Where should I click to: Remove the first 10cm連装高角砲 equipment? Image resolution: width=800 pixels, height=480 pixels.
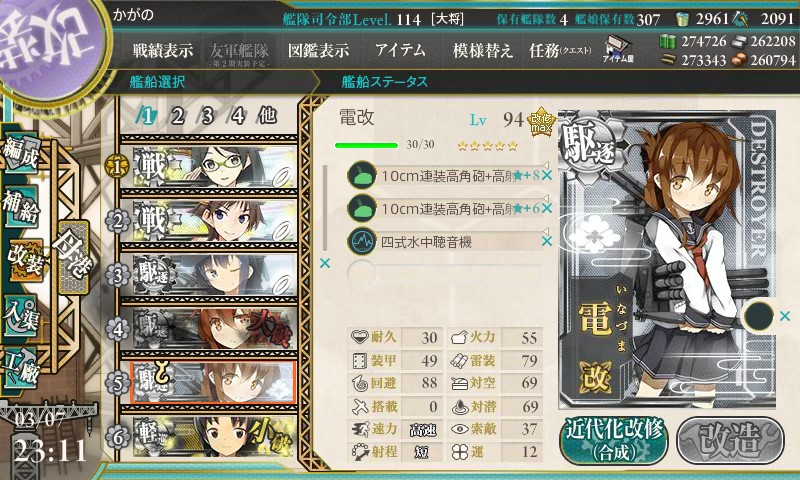(547, 176)
